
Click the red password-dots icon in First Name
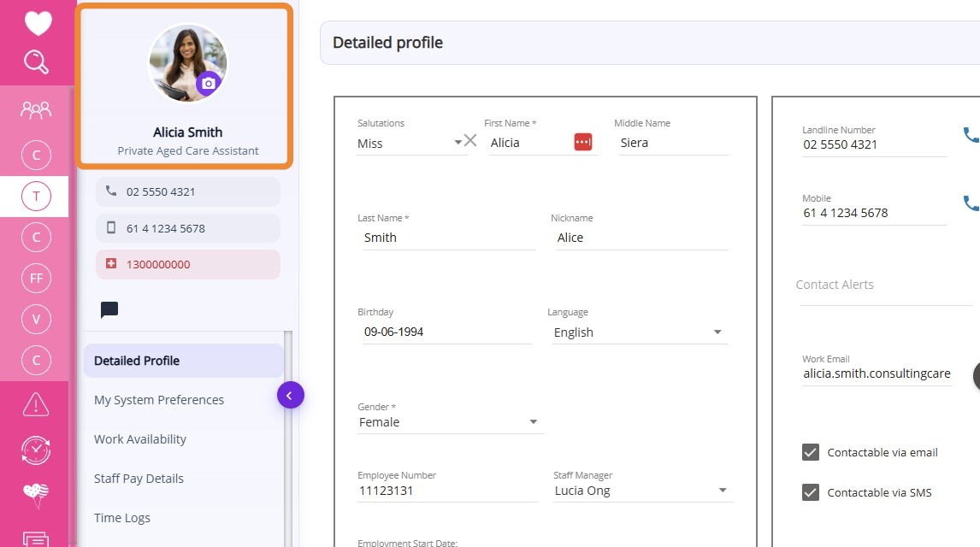(583, 142)
